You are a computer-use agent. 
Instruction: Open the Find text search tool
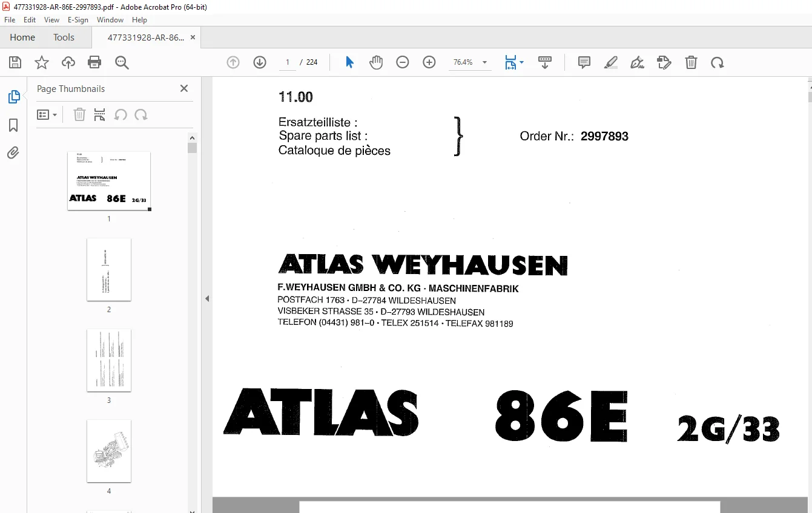tap(122, 62)
